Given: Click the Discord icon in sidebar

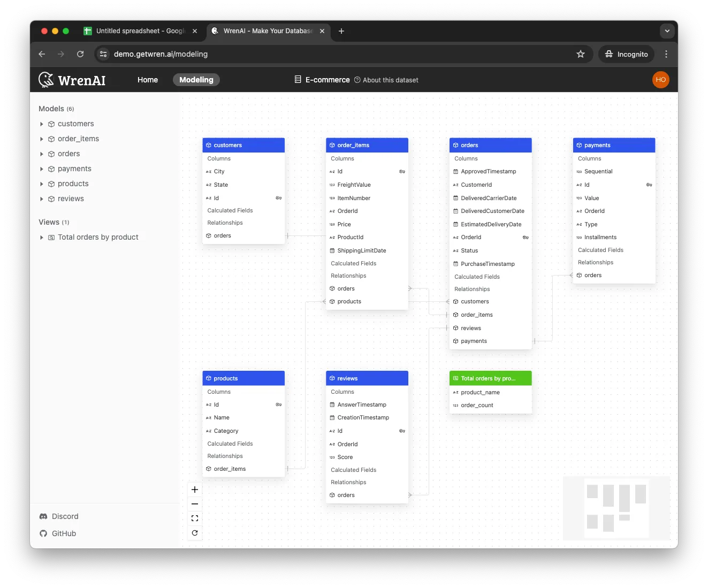Looking at the screenshot, I should tap(43, 516).
